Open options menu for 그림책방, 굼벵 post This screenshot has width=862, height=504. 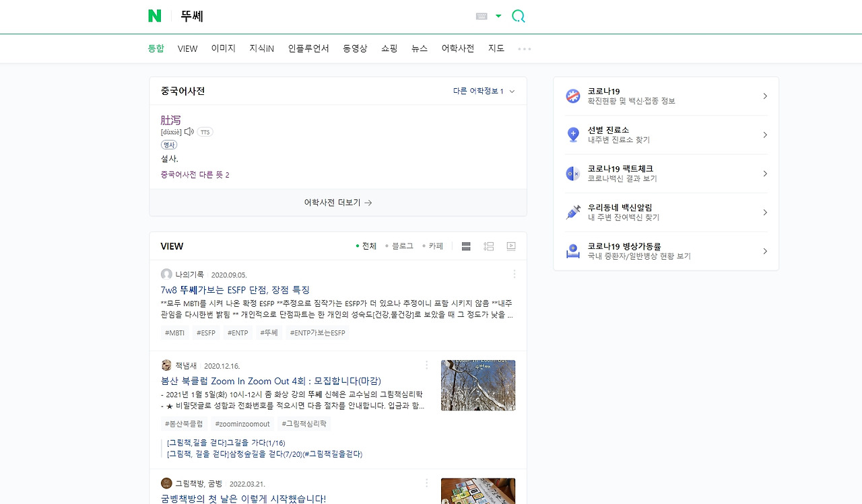(x=426, y=483)
